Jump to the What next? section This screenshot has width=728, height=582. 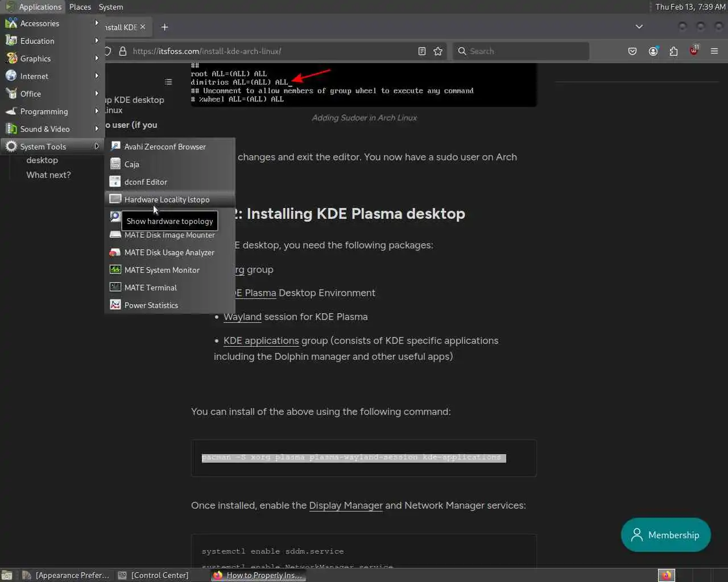(48, 175)
